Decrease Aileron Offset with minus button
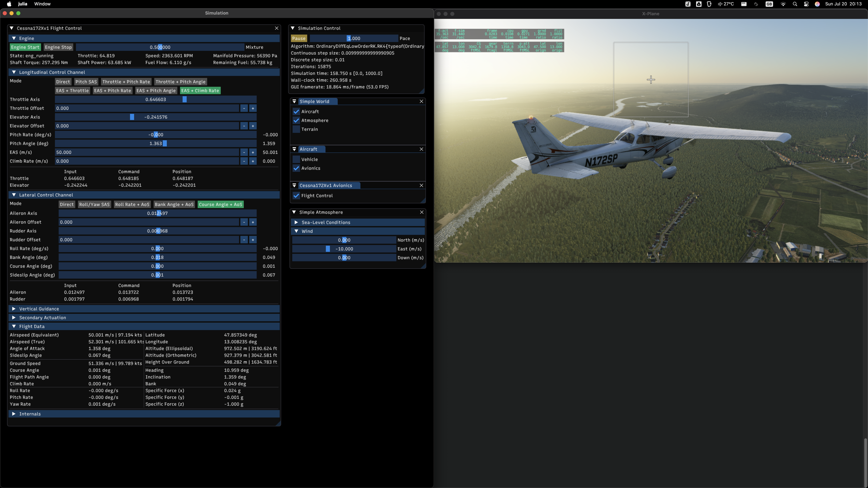The image size is (868, 488). point(244,222)
